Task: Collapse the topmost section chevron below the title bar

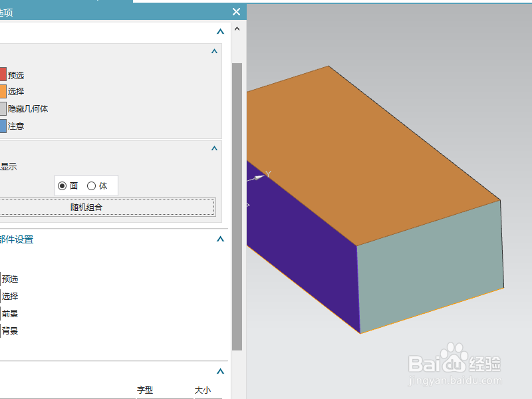Action: [221, 31]
